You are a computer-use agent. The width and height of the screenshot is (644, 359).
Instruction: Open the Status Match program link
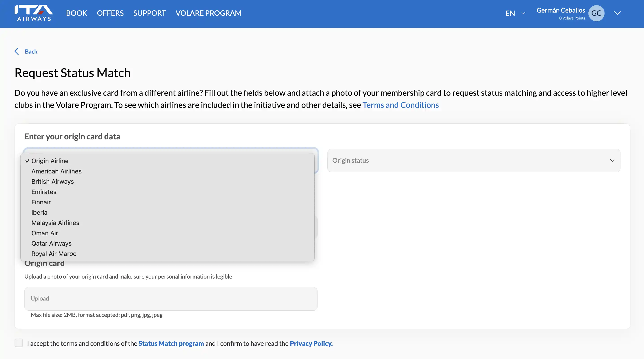pos(171,343)
